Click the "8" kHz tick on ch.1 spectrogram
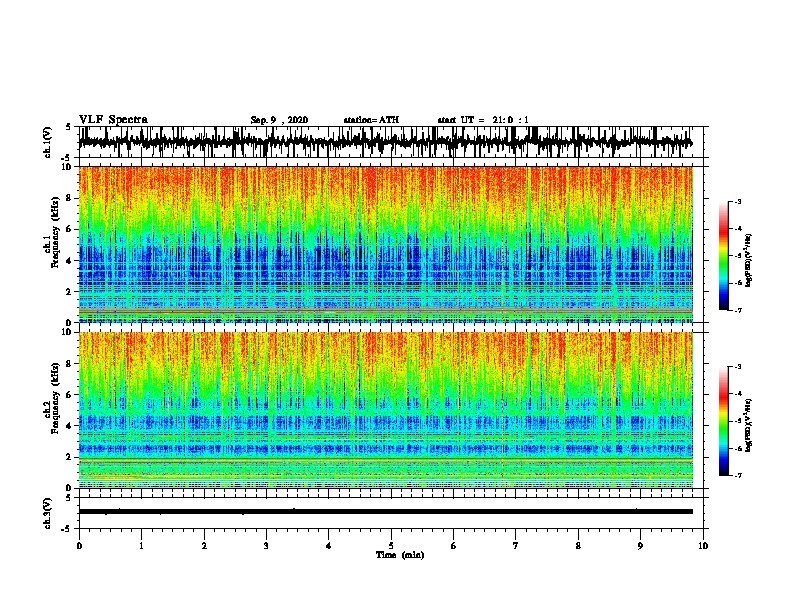Screen dimensions: 792x612 [69, 198]
